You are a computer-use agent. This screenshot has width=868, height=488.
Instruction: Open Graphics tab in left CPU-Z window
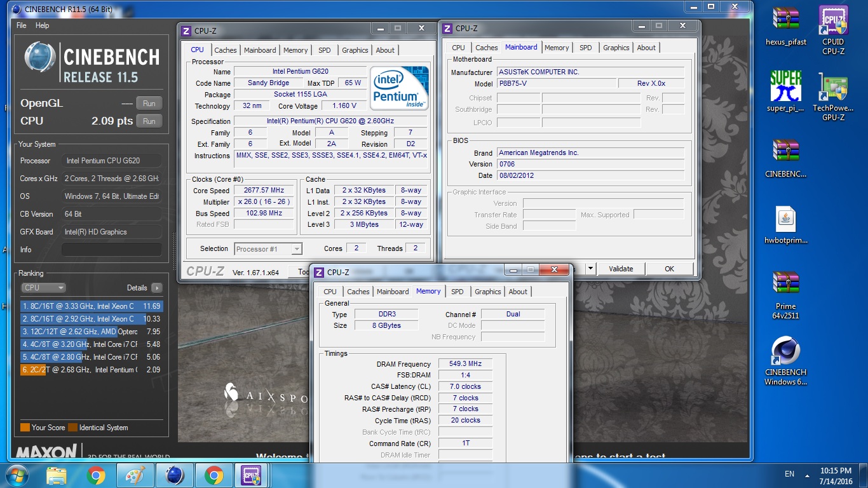tap(355, 50)
